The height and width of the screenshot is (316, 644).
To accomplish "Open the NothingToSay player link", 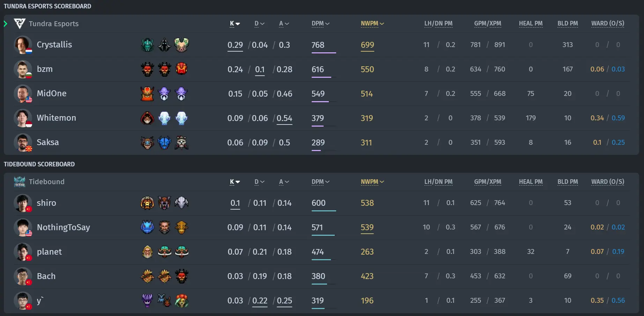I will click(x=64, y=227).
